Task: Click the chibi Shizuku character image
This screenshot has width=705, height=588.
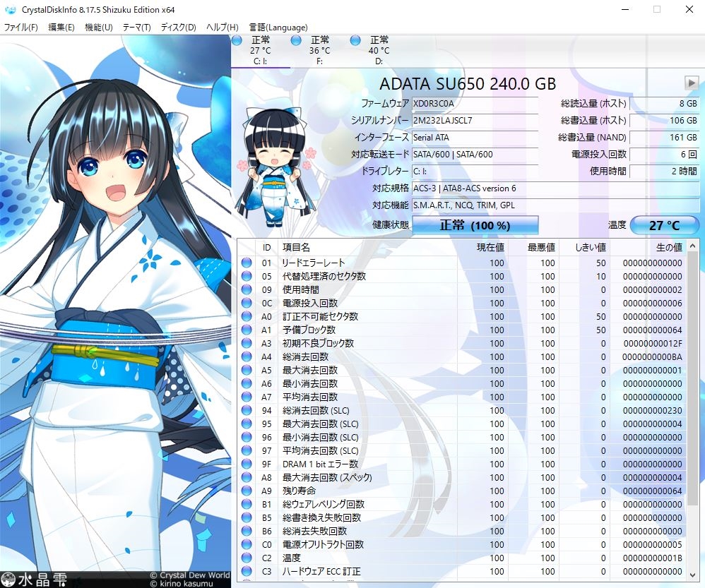Action: tap(276, 167)
